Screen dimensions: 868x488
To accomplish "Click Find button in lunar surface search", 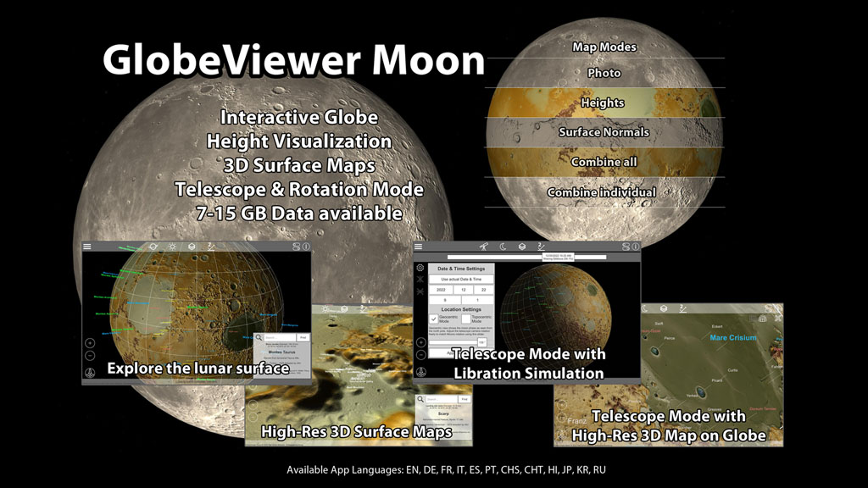I will 303,337.
